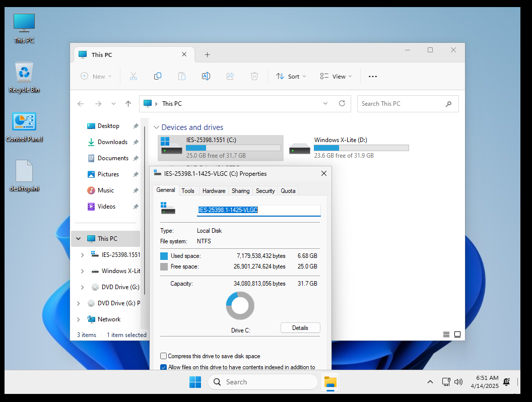Expand the IES-25398.1551 tree node

(x=83, y=255)
